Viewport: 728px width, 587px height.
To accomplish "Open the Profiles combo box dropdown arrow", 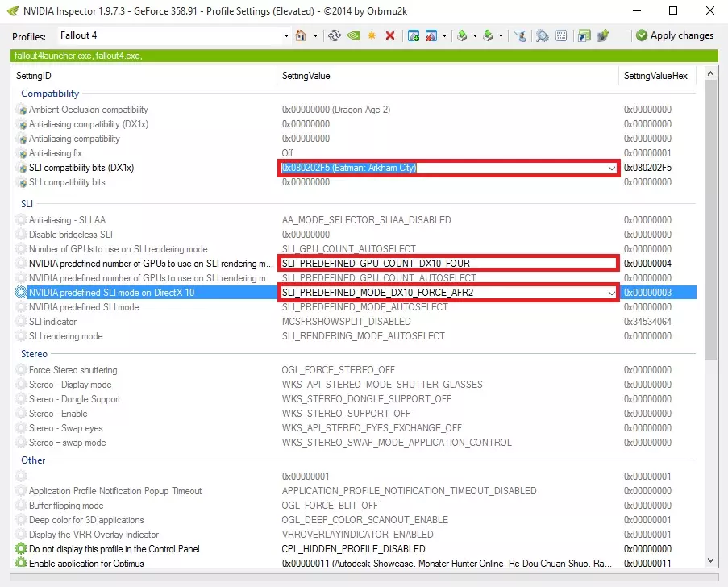I will coord(286,35).
